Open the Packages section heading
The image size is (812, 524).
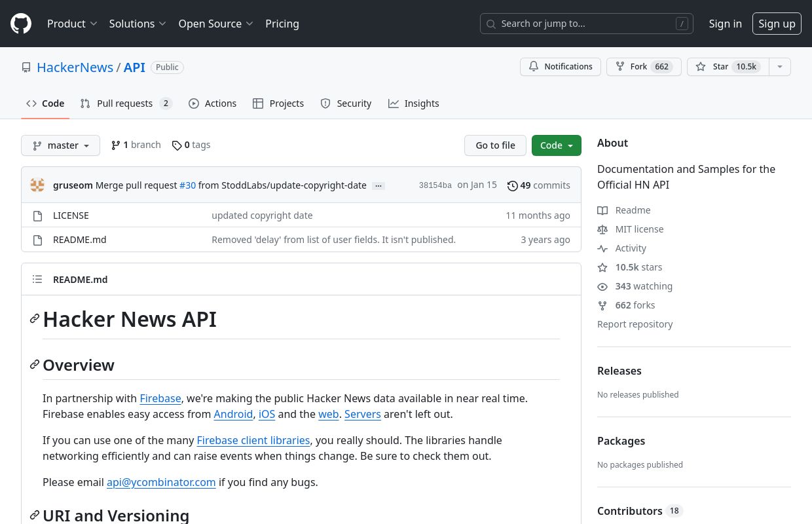coord(621,441)
